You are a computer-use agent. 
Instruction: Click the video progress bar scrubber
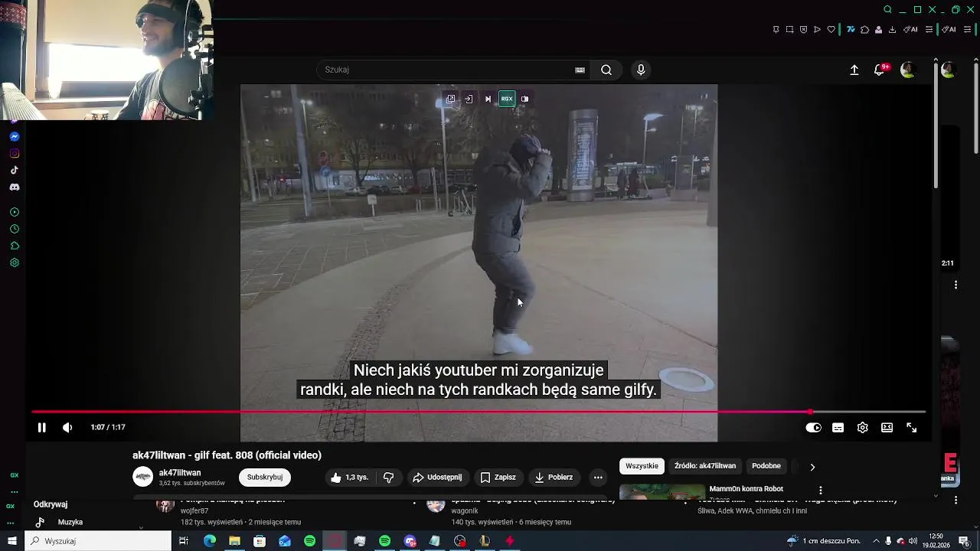810,412
